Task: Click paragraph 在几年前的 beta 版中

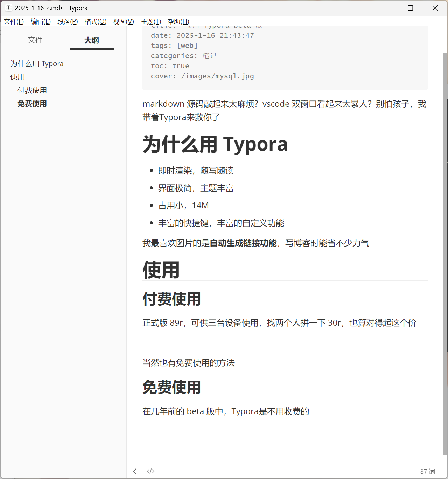Action: [226, 411]
